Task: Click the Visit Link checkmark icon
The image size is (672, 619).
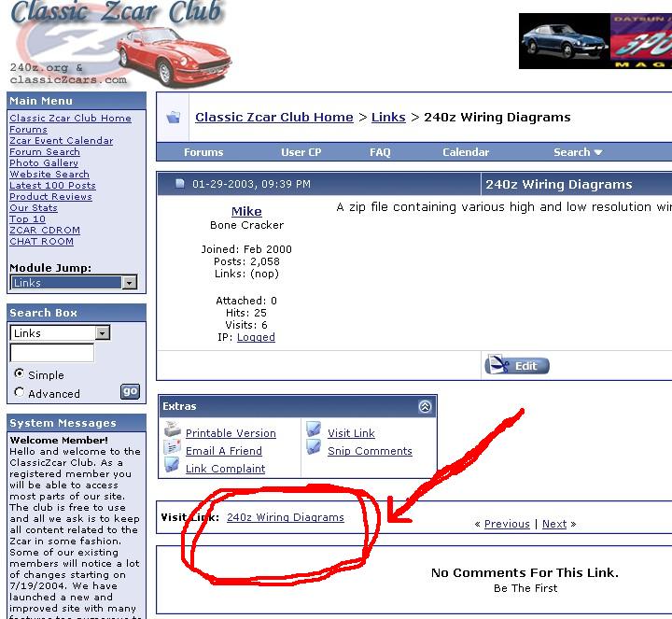Action: (x=314, y=429)
